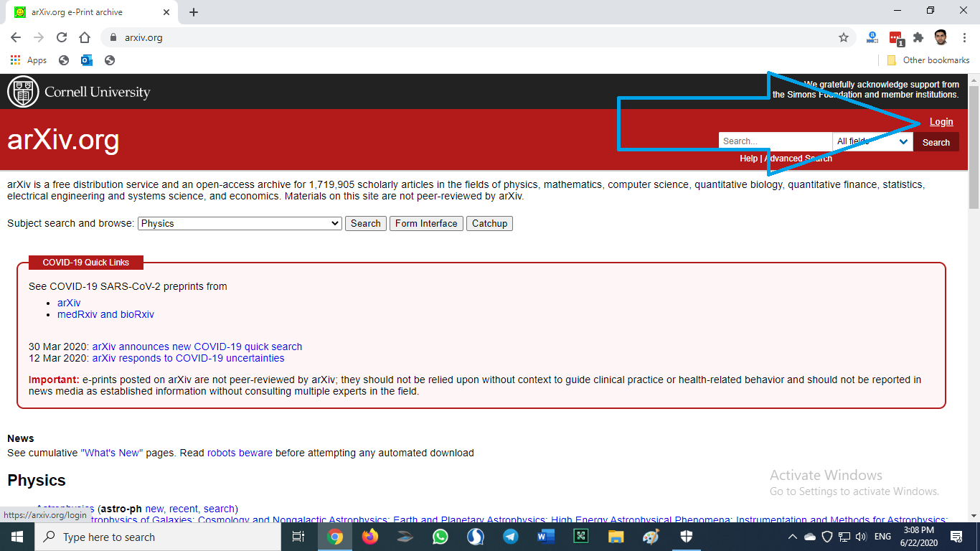Click the address bar URL arxiv.org
This screenshot has width=980, height=551.
[x=143, y=37]
